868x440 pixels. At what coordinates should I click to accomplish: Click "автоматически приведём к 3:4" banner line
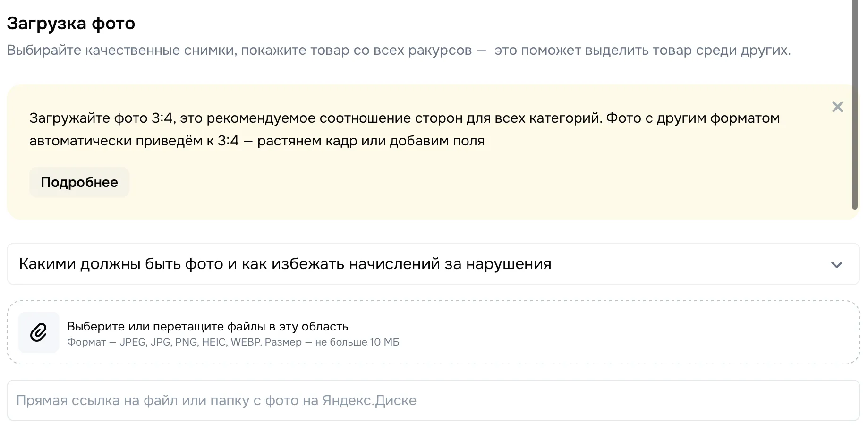point(134,141)
